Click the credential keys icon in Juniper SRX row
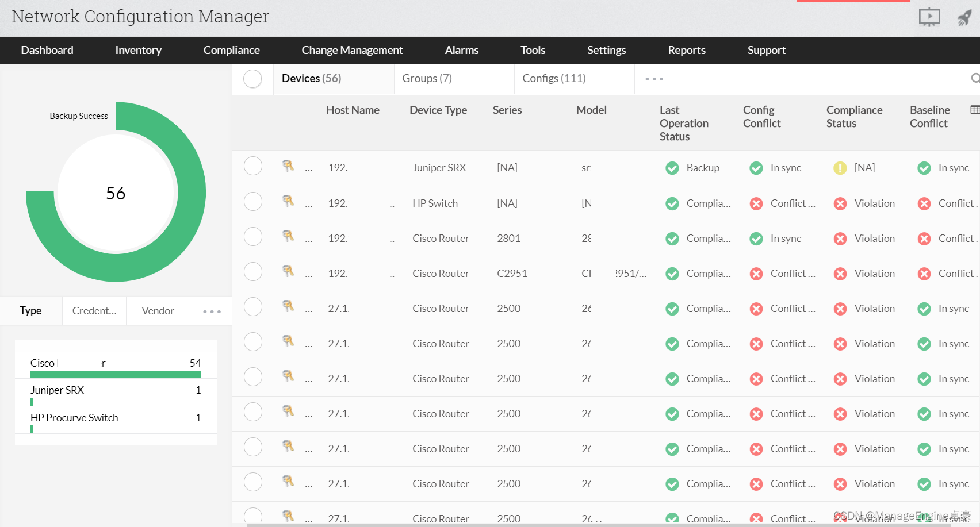Image resolution: width=980 pixels, height=527 pixels. [x=288, y=166]
